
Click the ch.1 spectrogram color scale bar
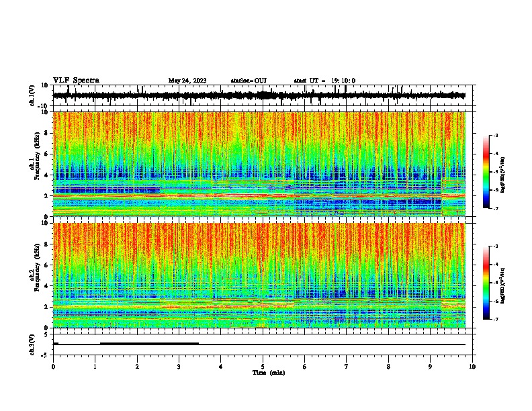[486, 172]
